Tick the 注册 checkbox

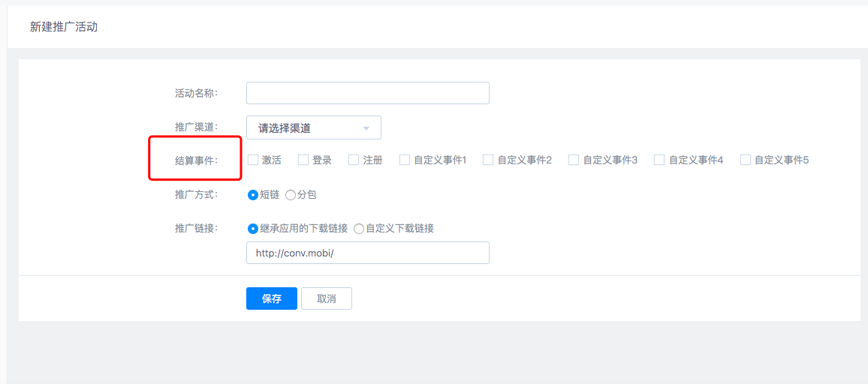(x=354, y=160)
